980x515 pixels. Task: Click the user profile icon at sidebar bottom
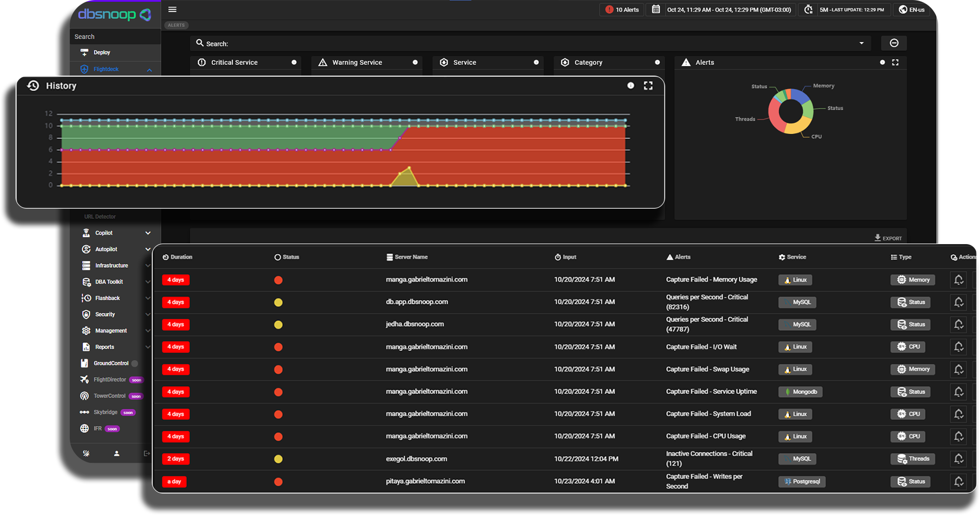coord(116,453)
